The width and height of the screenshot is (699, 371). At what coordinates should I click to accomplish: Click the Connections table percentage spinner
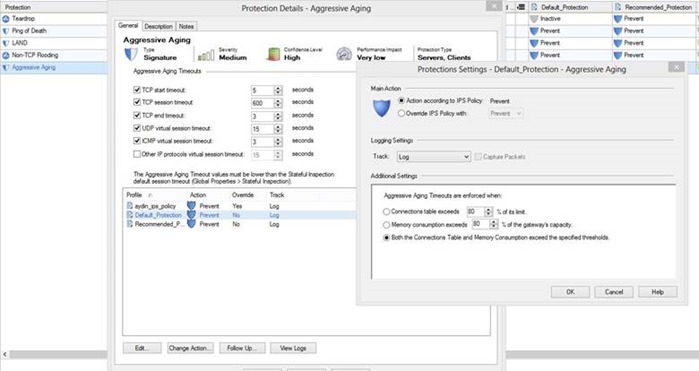click(x=488, y=211)
